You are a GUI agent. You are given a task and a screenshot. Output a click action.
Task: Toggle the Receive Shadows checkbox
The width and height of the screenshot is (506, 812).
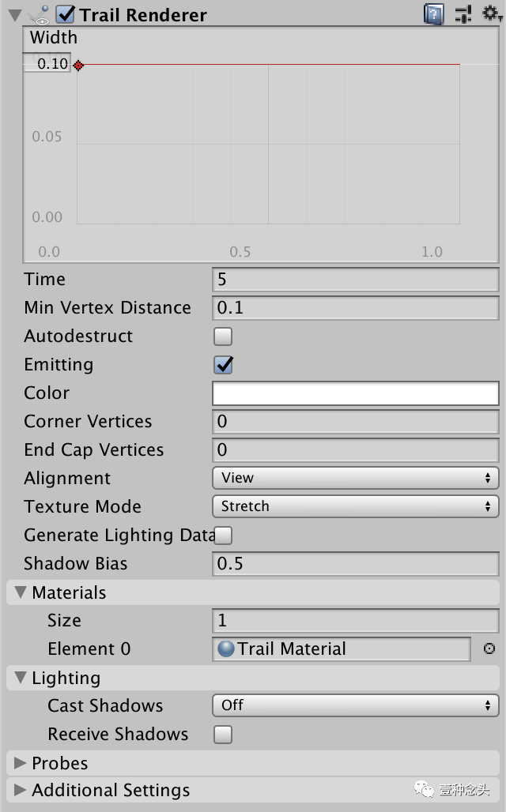pyautogui.click(x=224, y=735)
